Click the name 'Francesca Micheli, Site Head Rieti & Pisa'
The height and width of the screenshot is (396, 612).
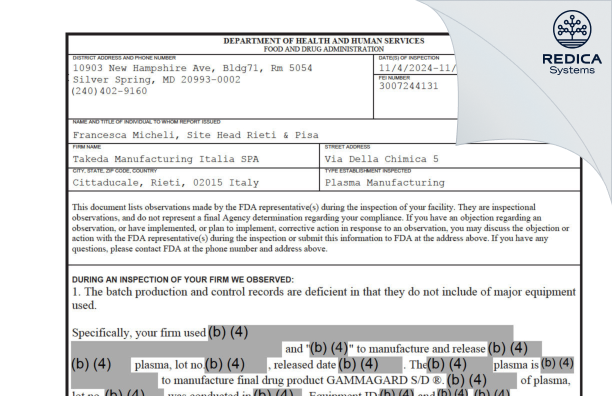point(196,135)
